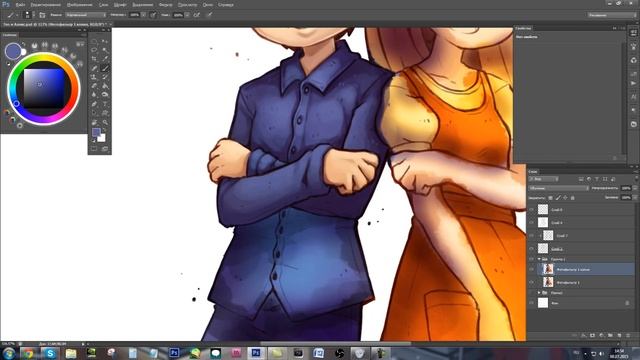The height and width of the screenshot is (360, 640).
Task: Select the Zoom tool
Action: (105, 122)
